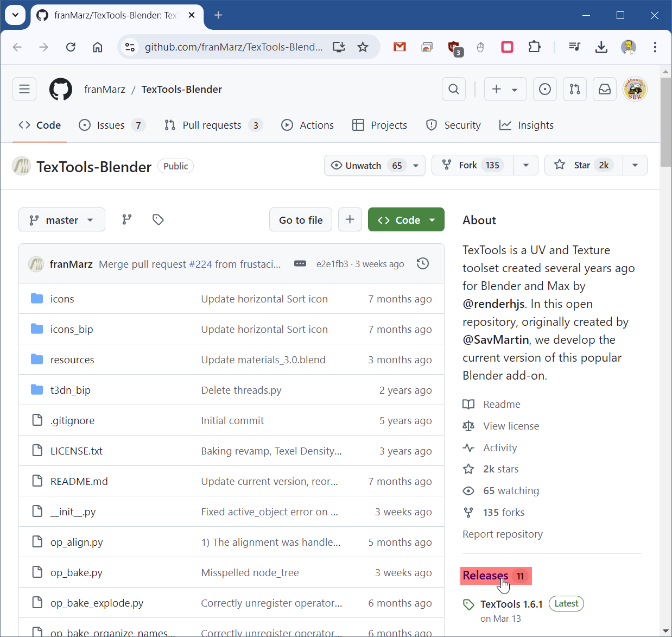Switch to the Issues tab

pos(112,125)
